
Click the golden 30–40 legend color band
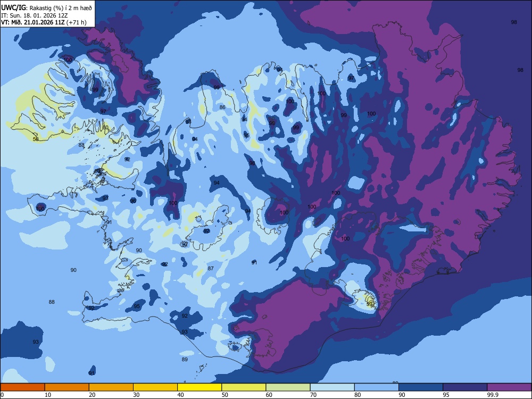(155, 387)
